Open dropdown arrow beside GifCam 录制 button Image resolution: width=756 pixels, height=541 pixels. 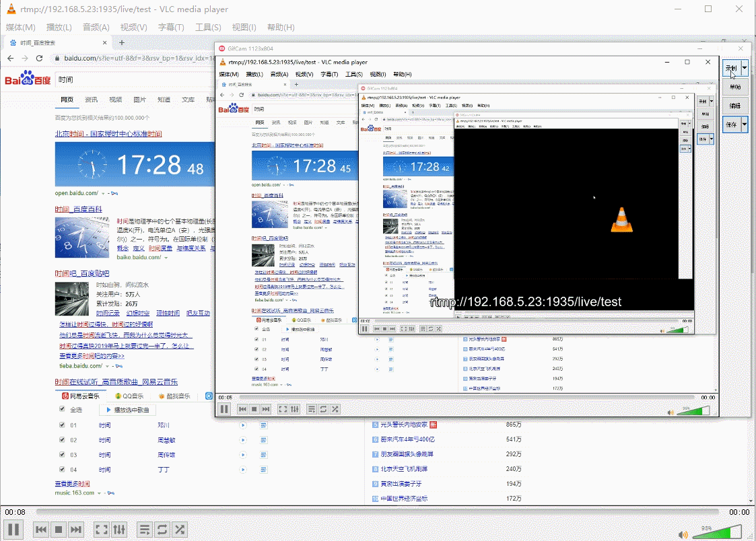745,68
